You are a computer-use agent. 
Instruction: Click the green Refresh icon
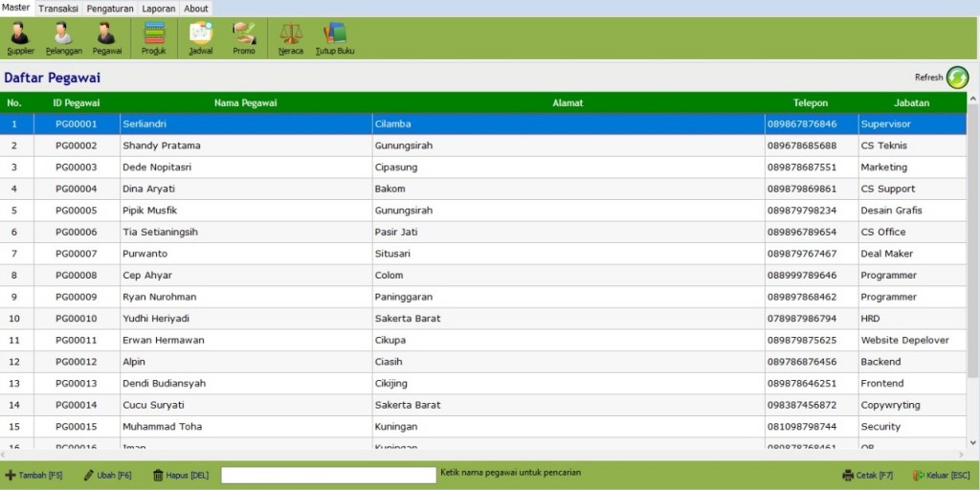click(957, 78)
